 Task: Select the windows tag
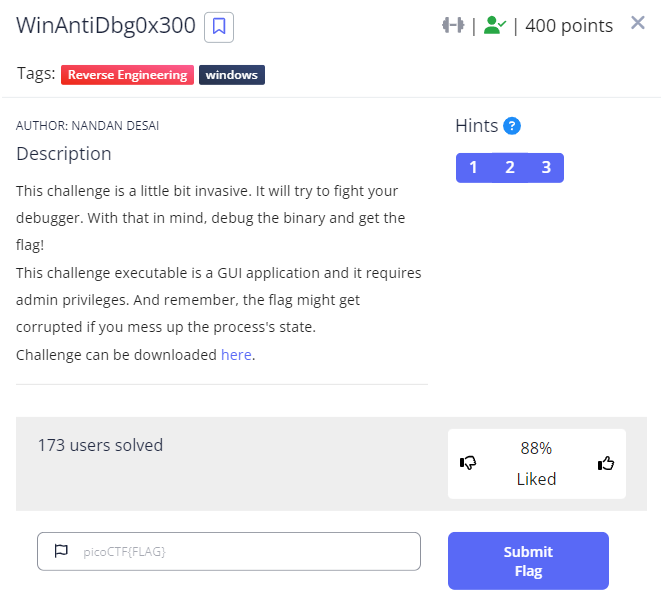click(x=232, y=75)
